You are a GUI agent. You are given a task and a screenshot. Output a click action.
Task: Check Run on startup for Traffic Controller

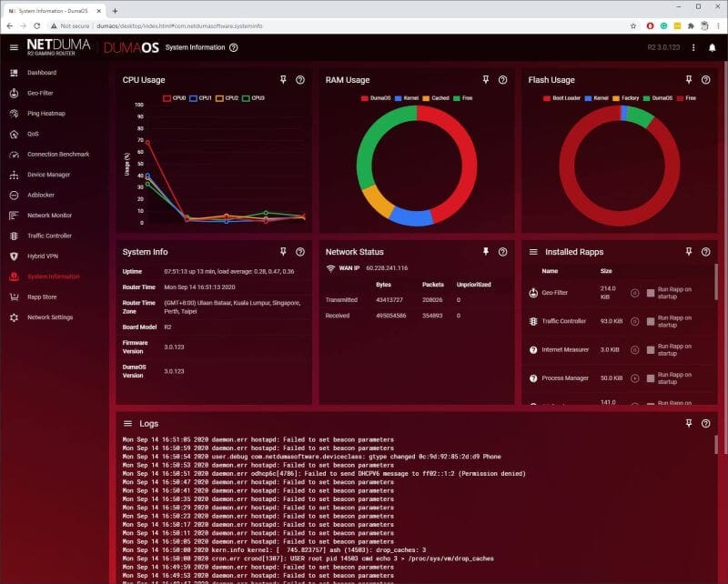tap(651, 321)
